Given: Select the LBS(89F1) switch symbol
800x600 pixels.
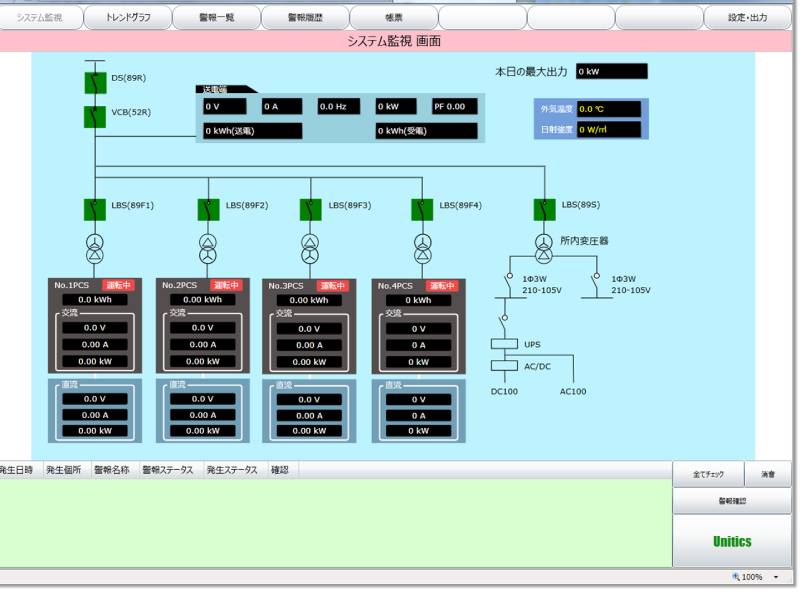Looking at the screenshot, I should click(x=95, y=209).
